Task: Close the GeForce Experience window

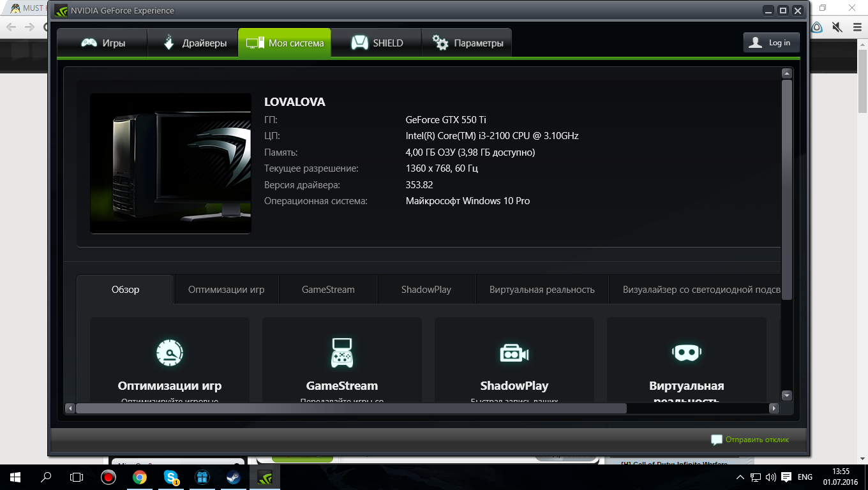Action: pos(798,11)
